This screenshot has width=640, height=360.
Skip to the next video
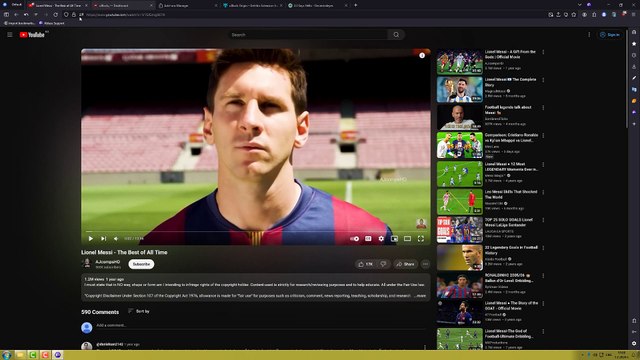click(104, 238)
